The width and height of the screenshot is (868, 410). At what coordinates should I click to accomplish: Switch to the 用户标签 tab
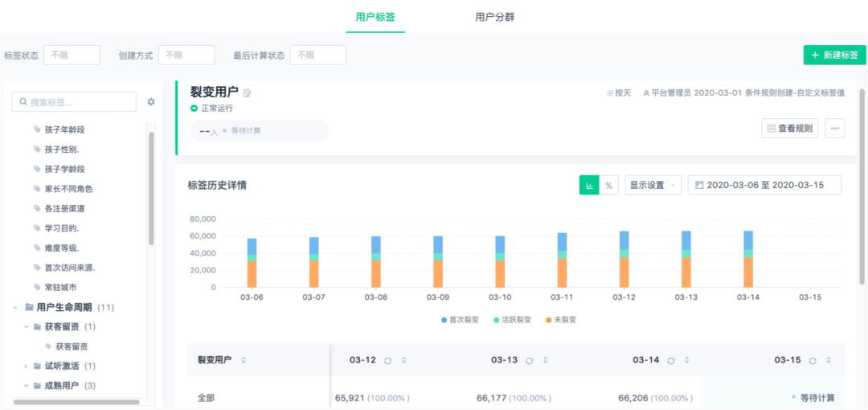[x=375, y=17]
